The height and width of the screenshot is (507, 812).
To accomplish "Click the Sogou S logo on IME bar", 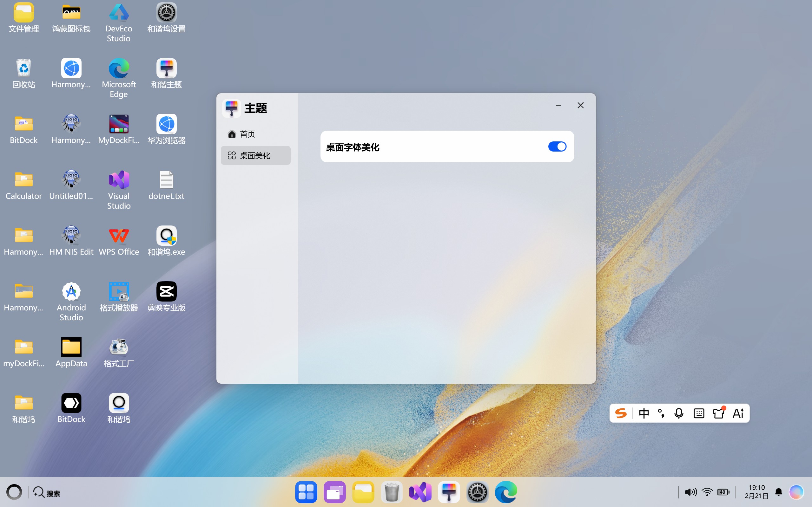I will 621,413.
